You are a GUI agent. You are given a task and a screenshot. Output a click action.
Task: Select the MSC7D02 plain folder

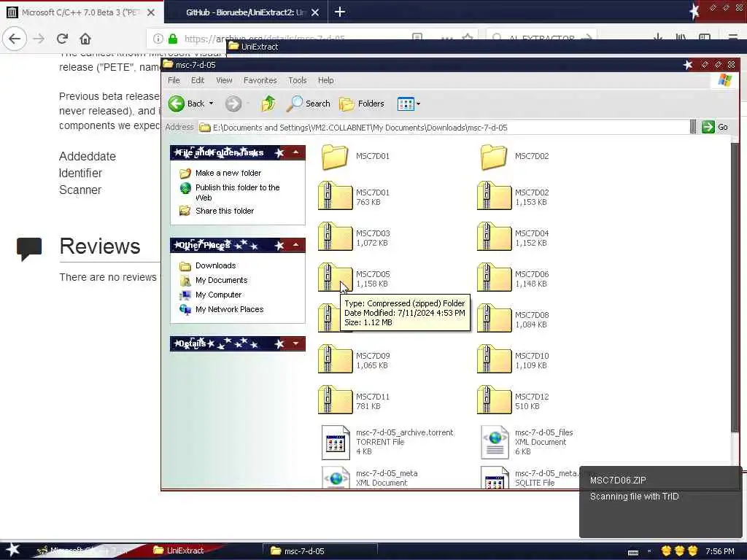click(x=514, y=156)
